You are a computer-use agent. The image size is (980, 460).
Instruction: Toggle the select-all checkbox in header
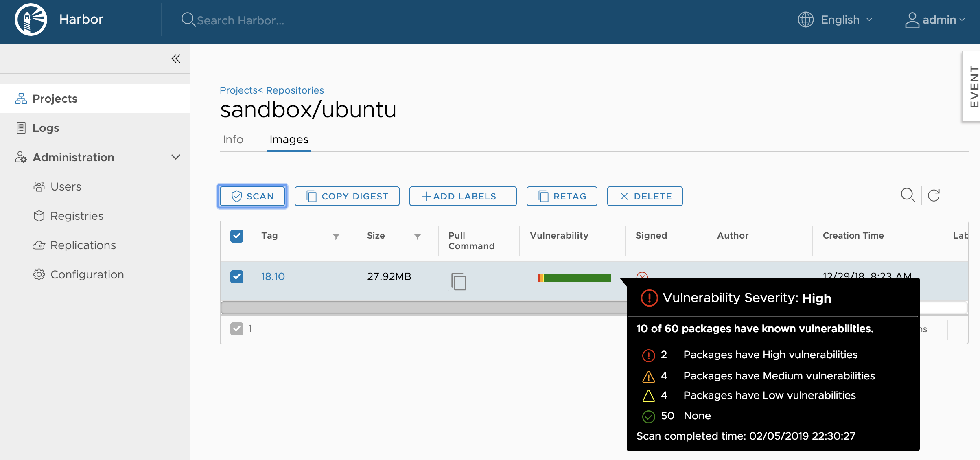pos(237,236)
